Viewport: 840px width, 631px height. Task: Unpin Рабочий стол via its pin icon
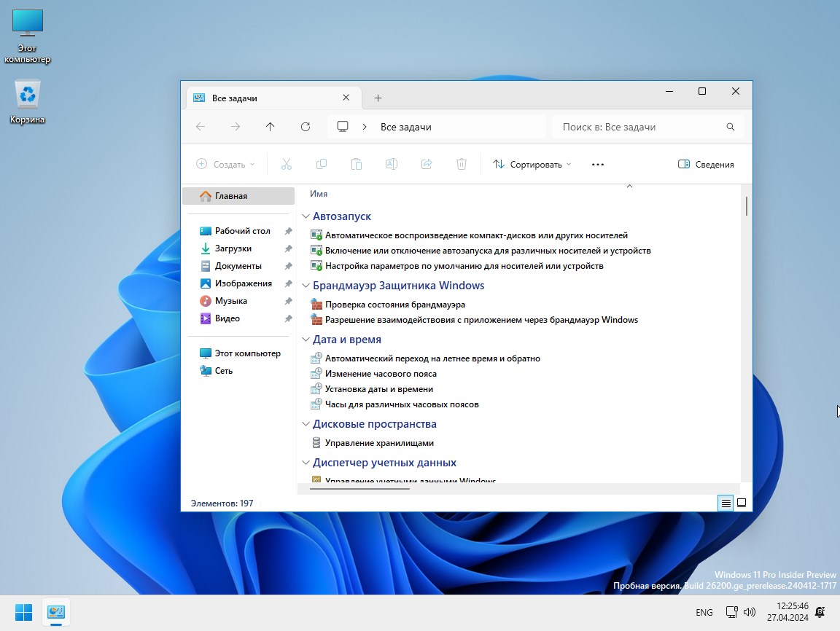pos(288,231)
